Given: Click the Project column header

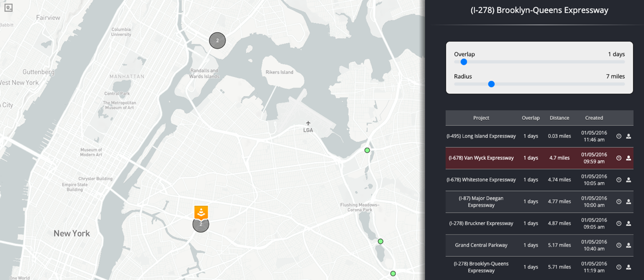Looking at the screenshot, I should coord(481,118).
